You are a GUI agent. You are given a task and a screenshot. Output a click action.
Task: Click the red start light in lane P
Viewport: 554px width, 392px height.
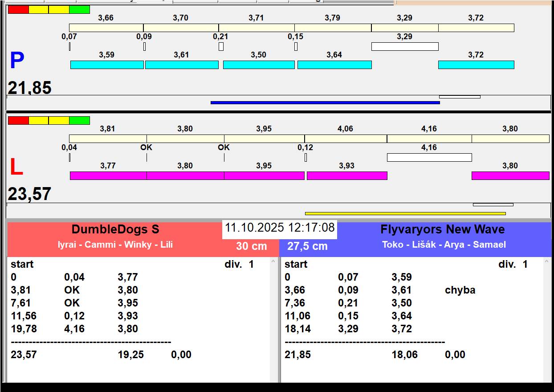coord(18,9)
